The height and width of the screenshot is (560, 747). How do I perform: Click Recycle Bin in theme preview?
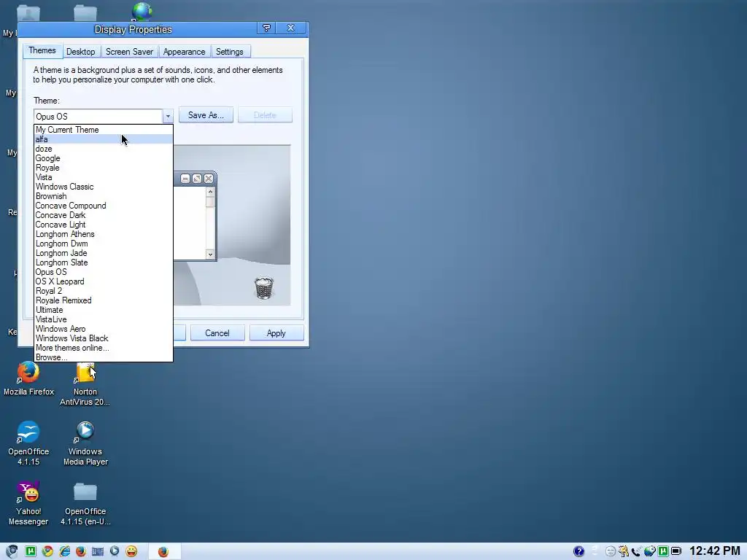tap(264, 287)
